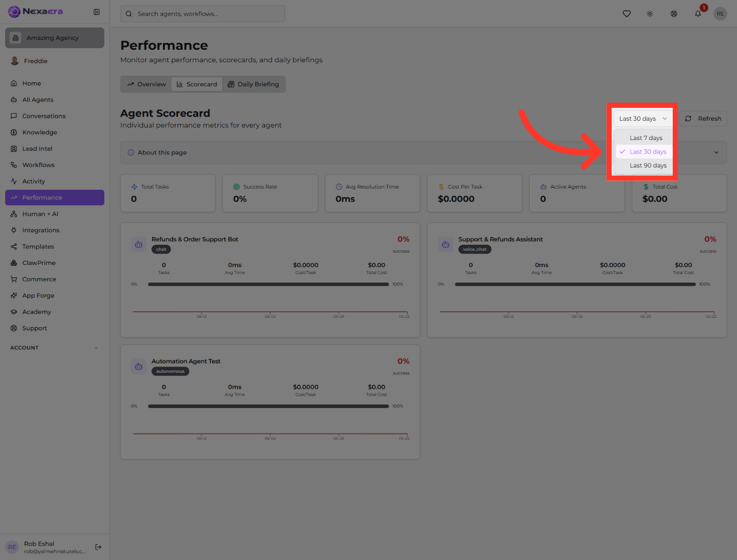Navigate to Workflows
Viewport: 737px width, 560px height.
tap(54, 165)
